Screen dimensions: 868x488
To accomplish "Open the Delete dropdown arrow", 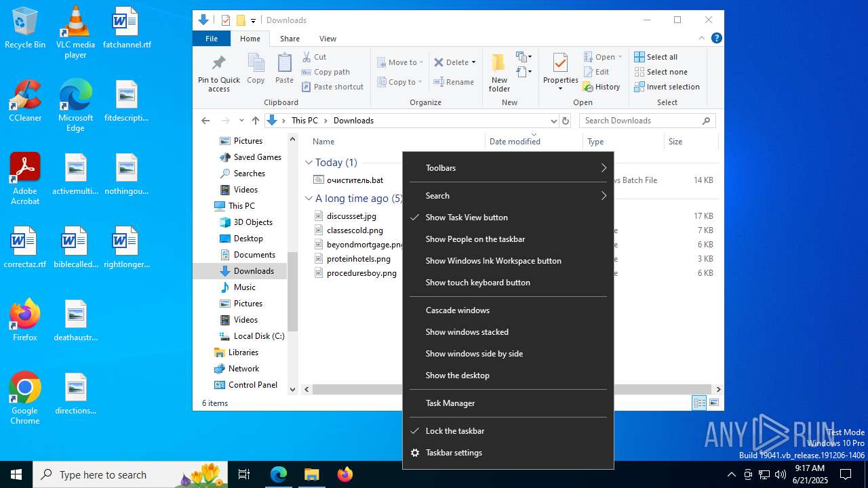I will (473, 62).
